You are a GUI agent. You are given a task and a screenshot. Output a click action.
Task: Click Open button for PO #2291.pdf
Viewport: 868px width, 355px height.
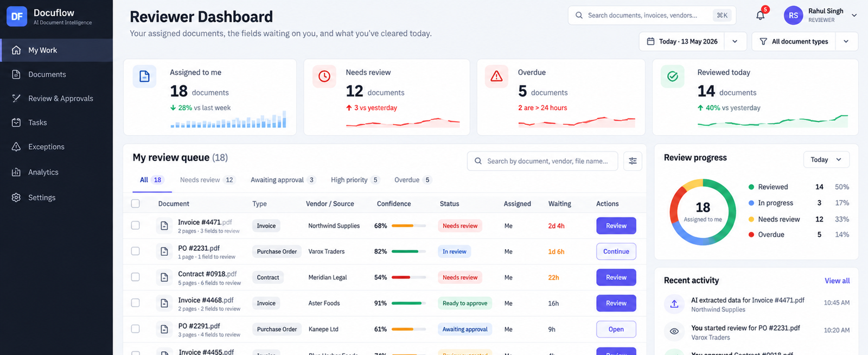[x=616, y=329]
